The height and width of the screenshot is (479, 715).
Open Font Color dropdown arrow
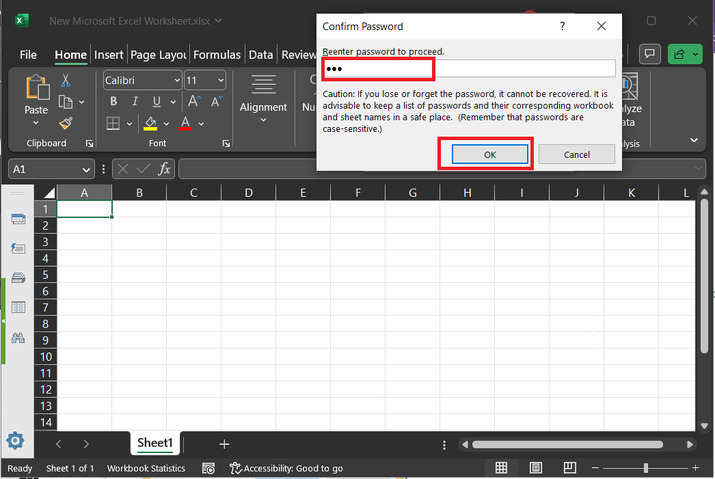click(201, 124)
